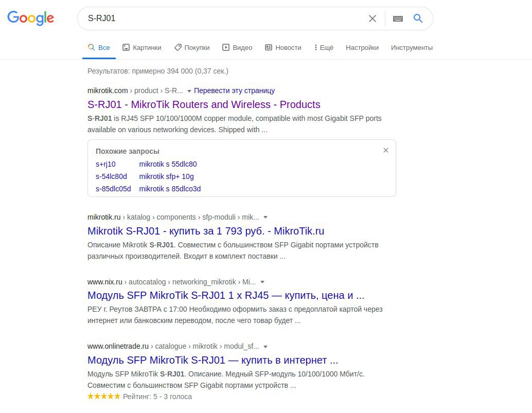Expand dropdown arrow next to www.nix.ru result
This screenshot has height=413, width=532.
262,282
